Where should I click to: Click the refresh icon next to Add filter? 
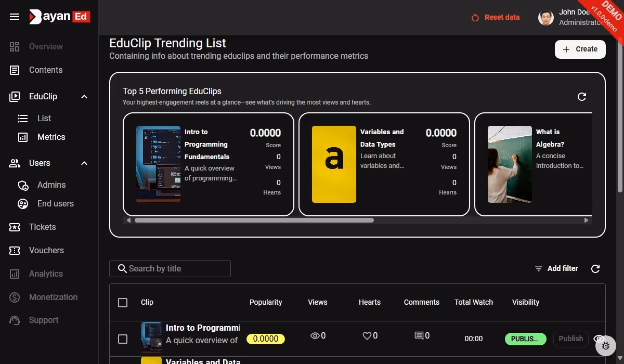coord(595,268)
